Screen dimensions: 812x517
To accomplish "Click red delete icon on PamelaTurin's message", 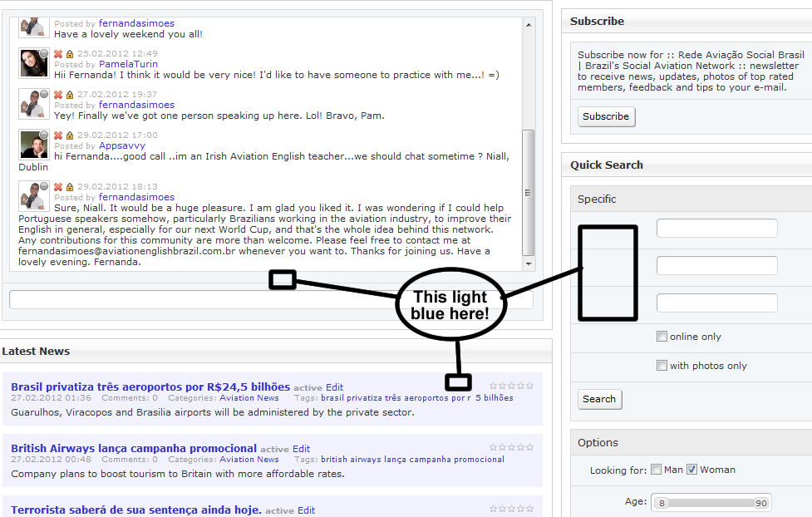I will pos(58,54).
